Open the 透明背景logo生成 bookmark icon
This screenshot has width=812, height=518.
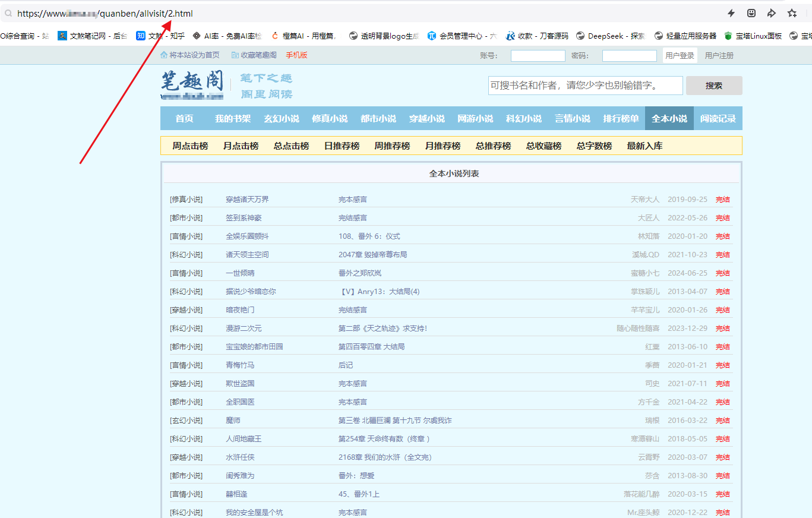click(353, 36)
